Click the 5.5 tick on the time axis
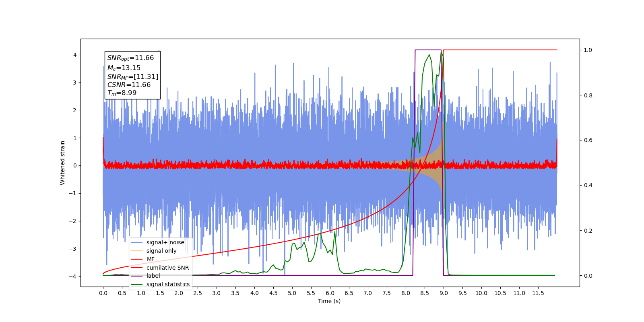 pyautogui.click(x=311, y=293)
